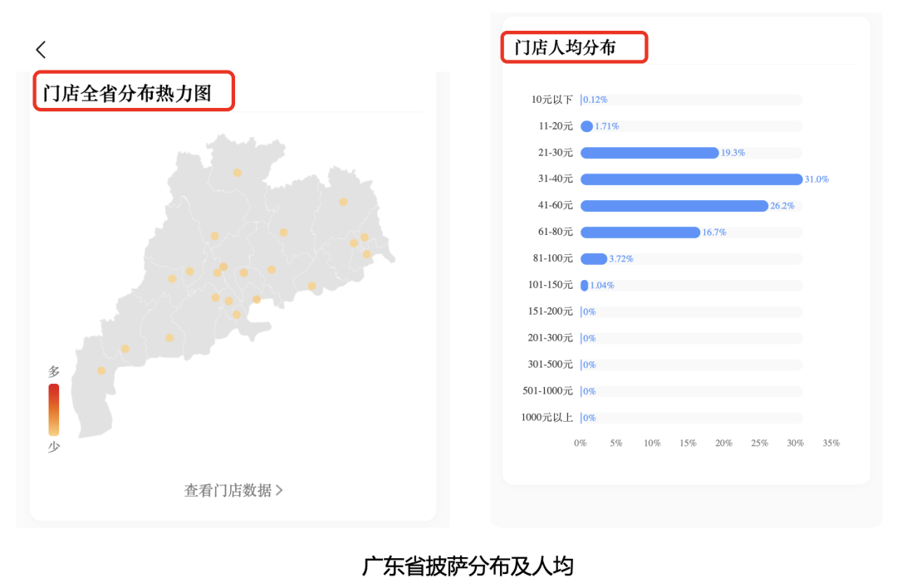Click the 35% axis label on the chart
Screen dimensions: 897x588
[831, 443]
